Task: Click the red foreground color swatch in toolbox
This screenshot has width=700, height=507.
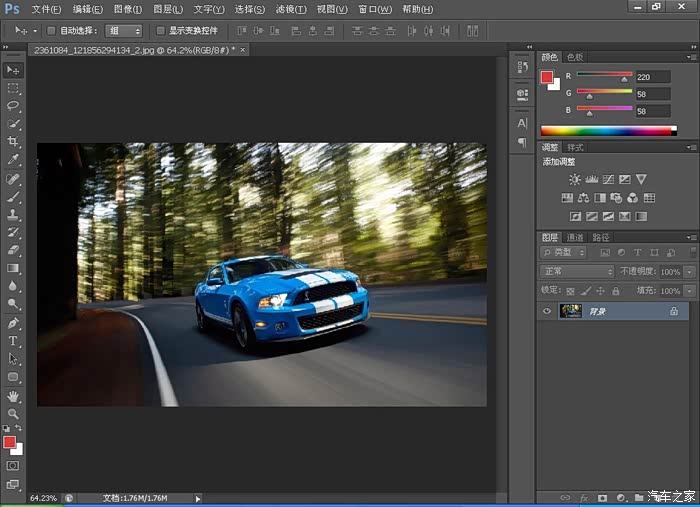Action: point(10,441)
